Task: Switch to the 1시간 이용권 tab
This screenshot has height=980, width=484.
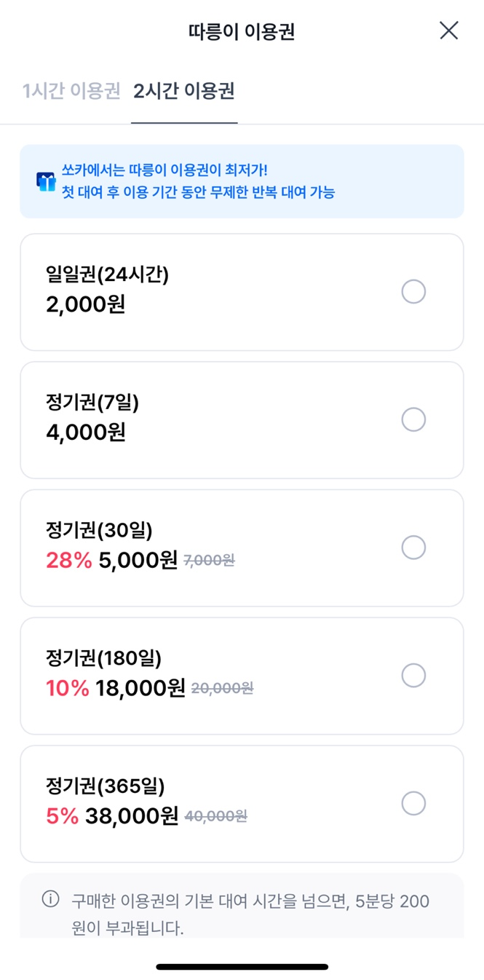Action: tap(71, 92)
